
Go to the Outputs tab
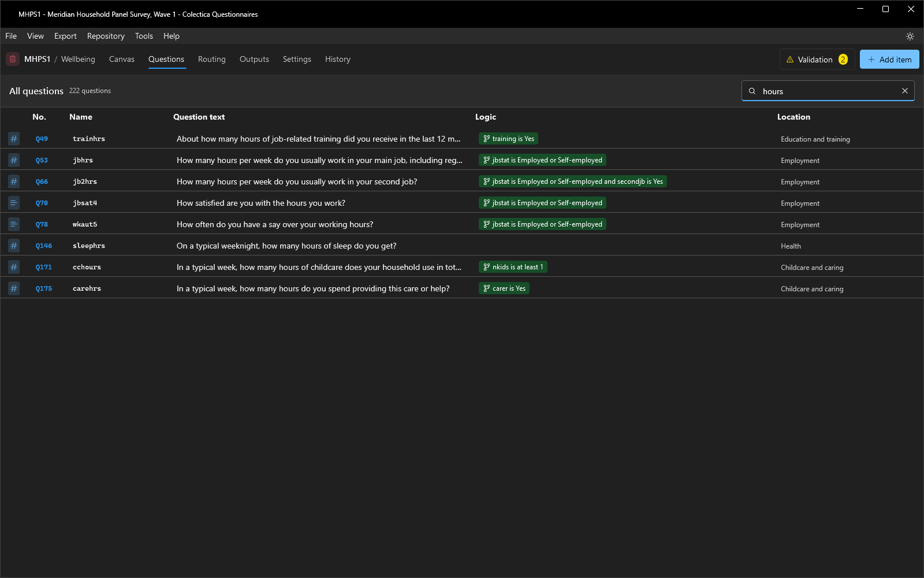tap(254, 59)
